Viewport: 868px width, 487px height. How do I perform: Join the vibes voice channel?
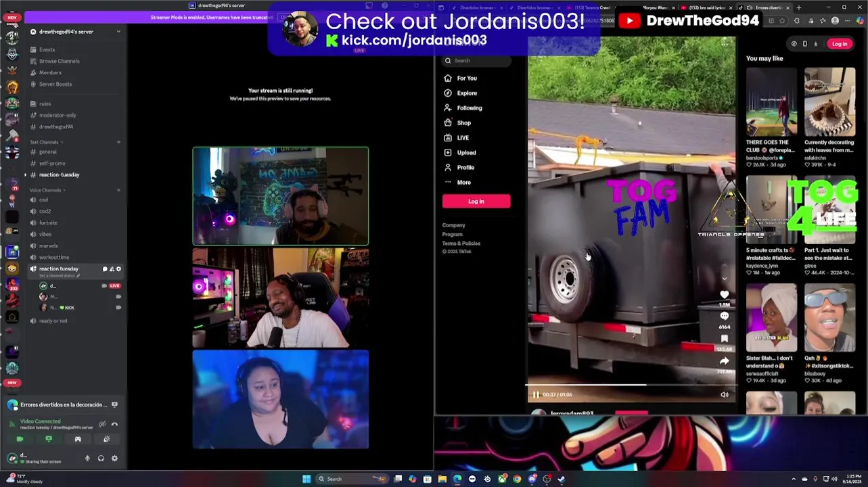45,234
